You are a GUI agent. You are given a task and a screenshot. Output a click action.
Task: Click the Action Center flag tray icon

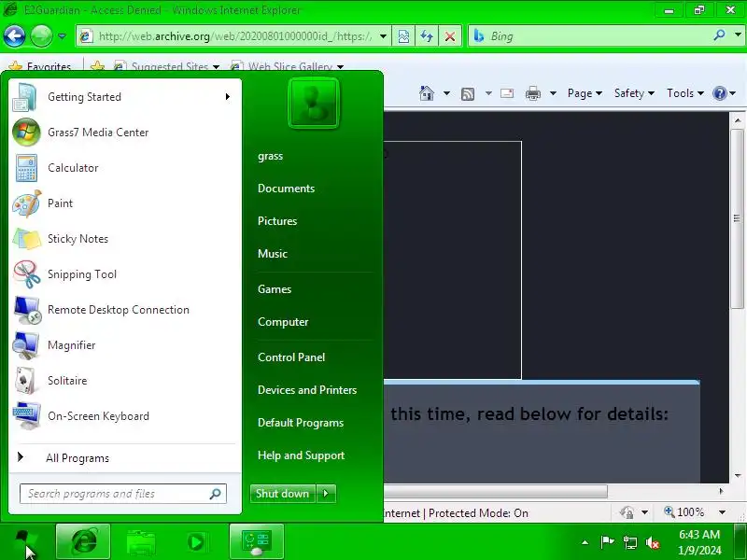click(607, 542)
